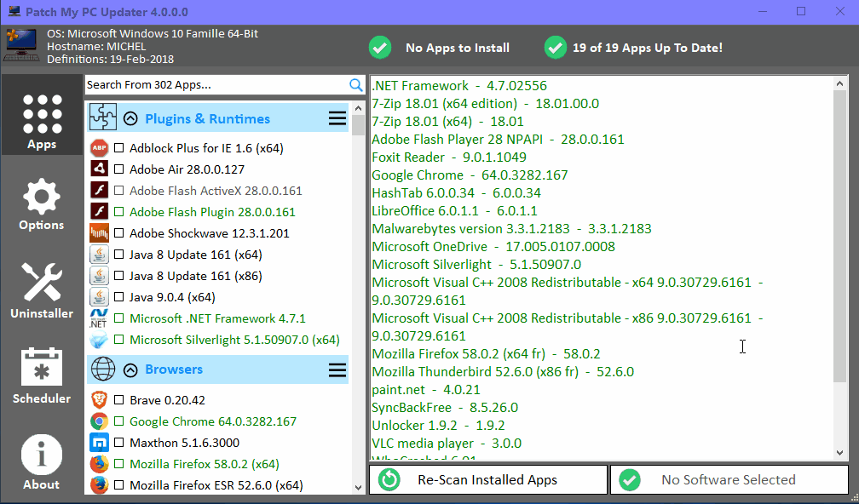859x504 pixels.
Task: Click the Browsers globe icon
Action: (x=103, y=369)
